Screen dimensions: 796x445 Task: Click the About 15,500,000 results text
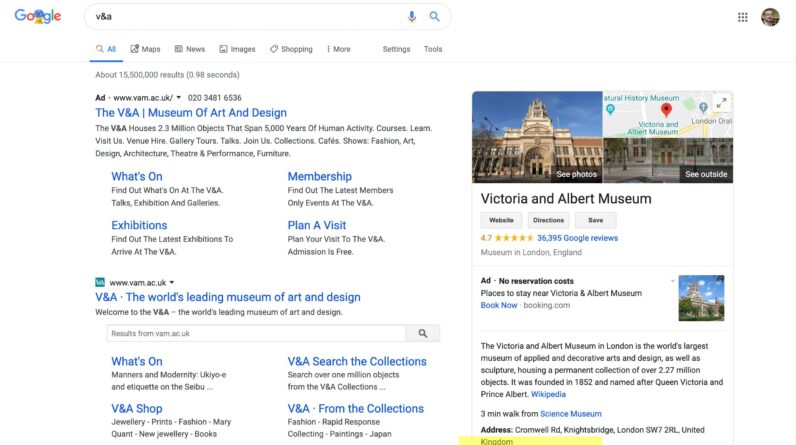pyautogui.click(x=168, y=75)
